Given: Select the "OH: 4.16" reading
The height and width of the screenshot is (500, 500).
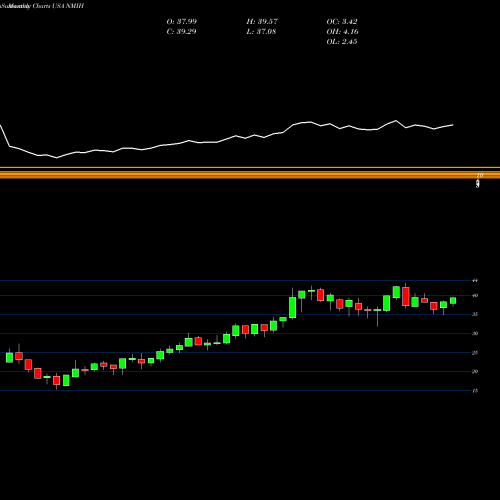Looking at the screenshot, I should coord(343,31).
